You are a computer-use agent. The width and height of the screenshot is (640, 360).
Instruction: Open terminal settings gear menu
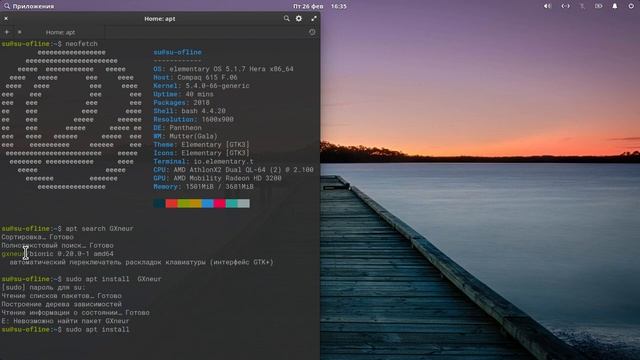(x=299, y=18)
